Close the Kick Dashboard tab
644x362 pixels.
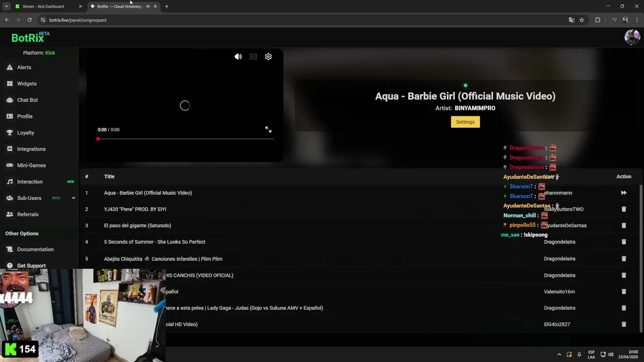[80, 7]
